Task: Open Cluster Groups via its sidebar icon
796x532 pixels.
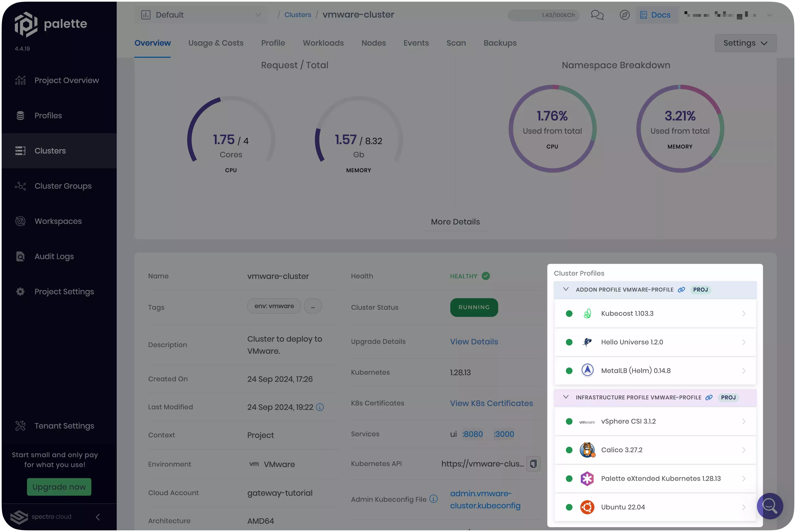Action: click(x=20, y=186)
